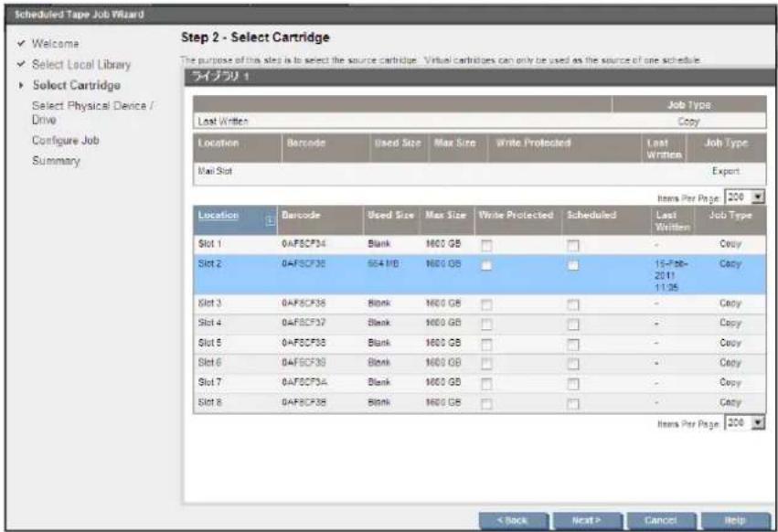778x532 pixels.
Task: Select the Slot 1 location cell
Action: (210, 244)
